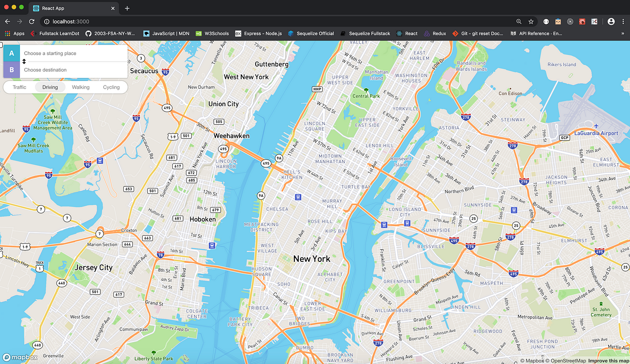Close the React App tab
The image size is (630, 364).
[112, 8]
